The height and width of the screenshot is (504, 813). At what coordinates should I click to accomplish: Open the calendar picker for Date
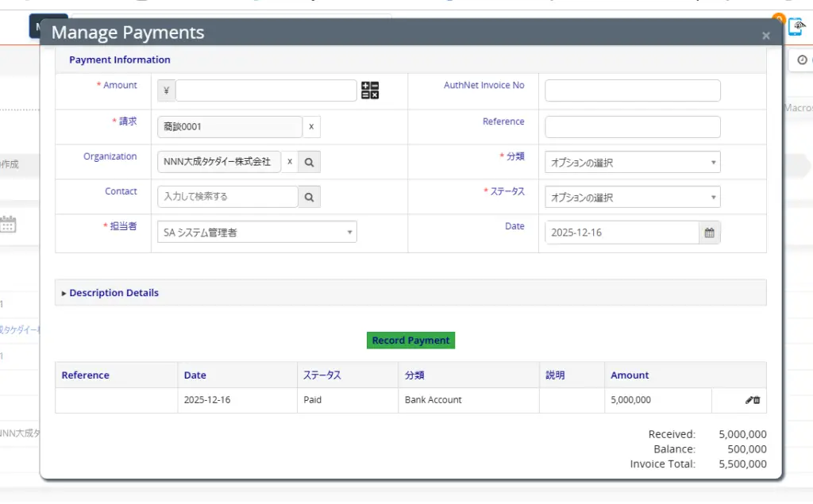tap(709, 233)
